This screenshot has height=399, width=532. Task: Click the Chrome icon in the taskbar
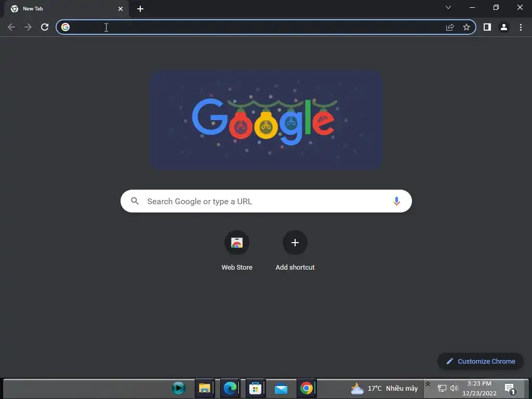(307, 388)
